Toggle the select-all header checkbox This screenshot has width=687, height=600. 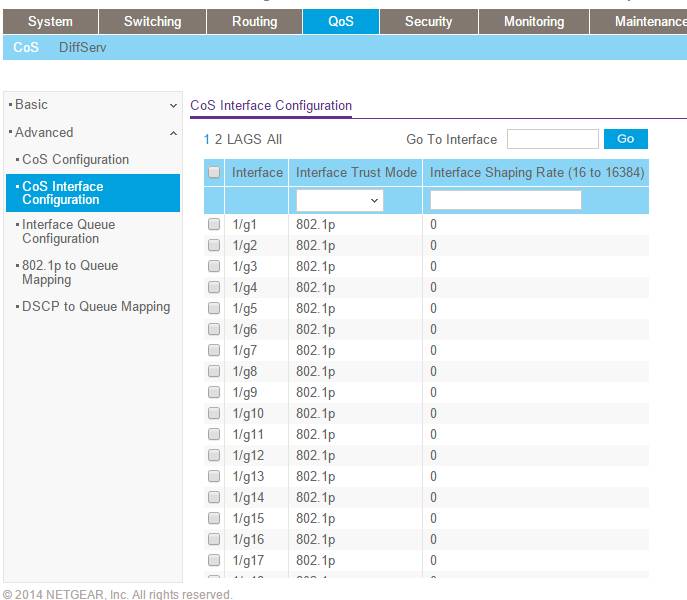(x=214, y=172)
